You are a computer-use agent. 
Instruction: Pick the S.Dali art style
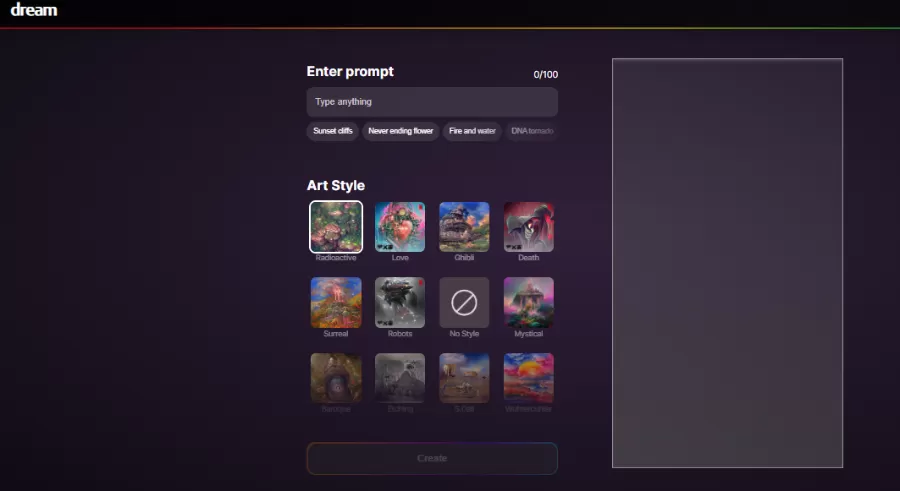pyautogui.click(x=464, y=378)
